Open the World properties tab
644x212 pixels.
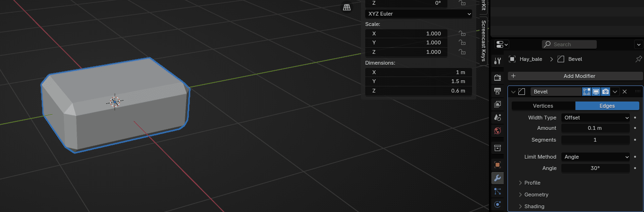(x=497, y=131)
